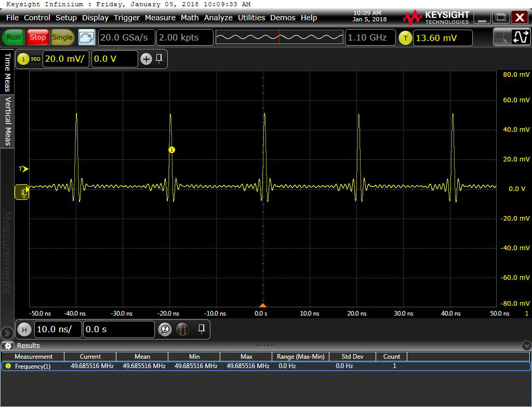Click the add channel plus icon
Screen dimensions: 532x407
coord(146,59)
